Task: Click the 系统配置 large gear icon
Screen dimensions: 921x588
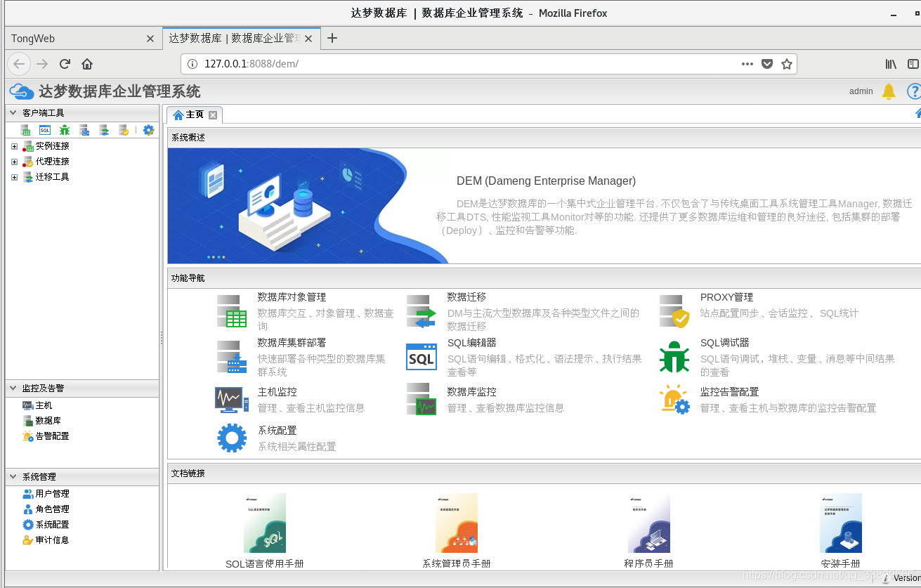Action: click(232, 438)
